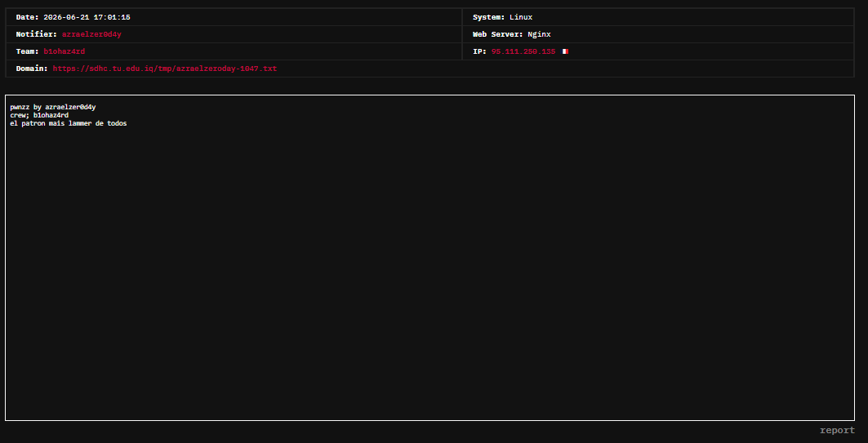
Task: Click the report link
Action: (x=837, y=430)
